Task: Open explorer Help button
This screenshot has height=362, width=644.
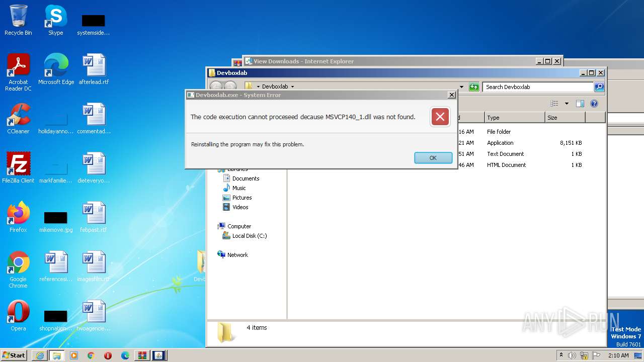Action: 594,104
